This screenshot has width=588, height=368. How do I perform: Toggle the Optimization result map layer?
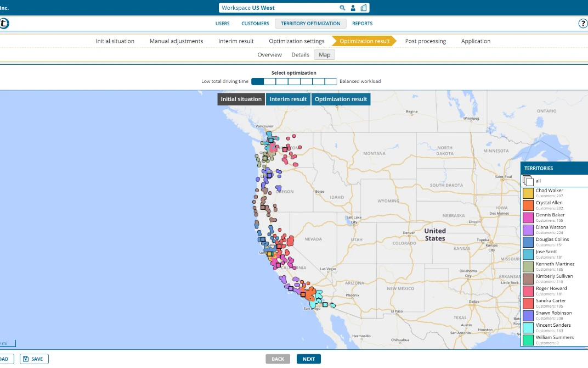tap(341, 99)
